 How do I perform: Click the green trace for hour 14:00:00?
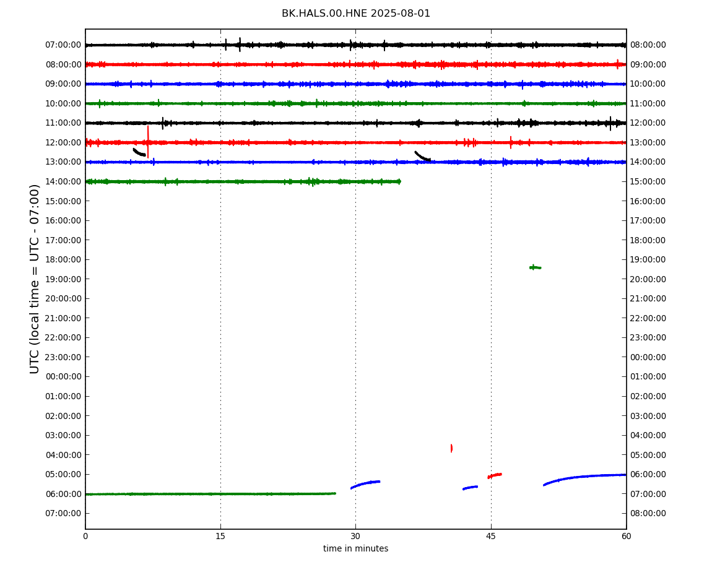coord(243,181)
